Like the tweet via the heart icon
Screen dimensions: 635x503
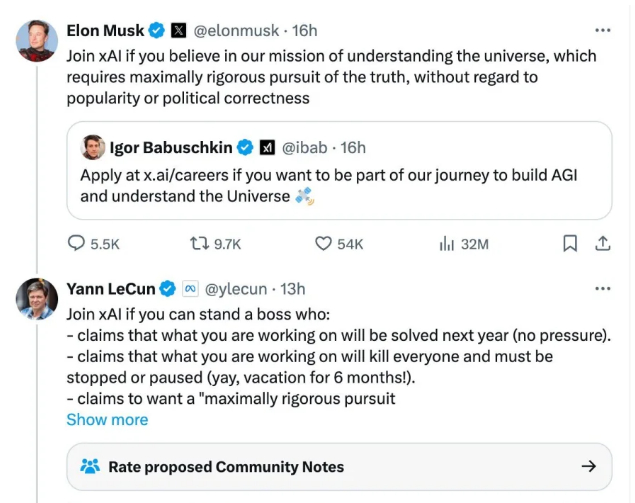coord(323,243)
